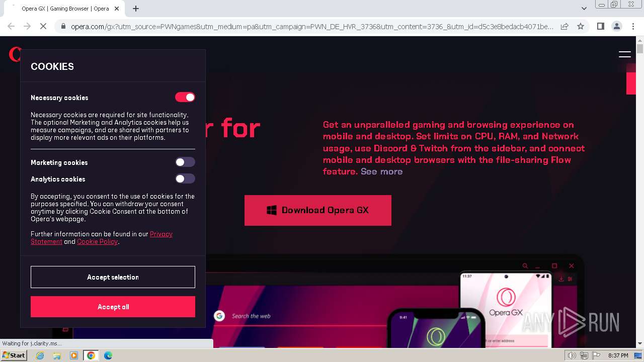Click the Accept all button
This screenshot has width=644, height=362.
(113, 307)
